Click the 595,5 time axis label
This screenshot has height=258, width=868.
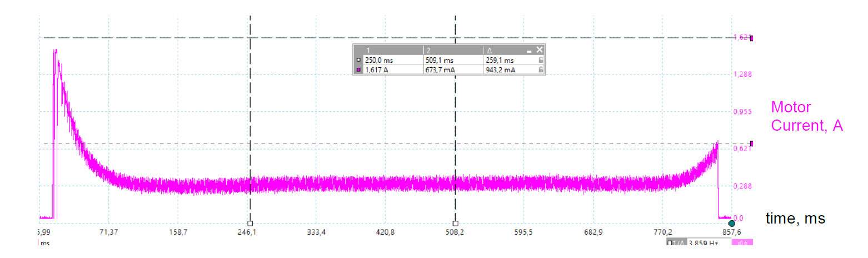524,231
